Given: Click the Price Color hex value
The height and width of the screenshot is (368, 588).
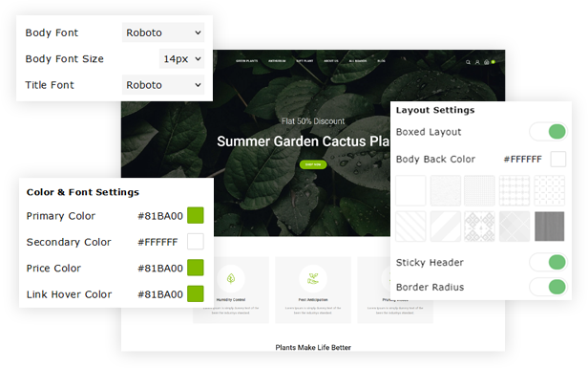Looking at the screenshot, I should (160, 268).
